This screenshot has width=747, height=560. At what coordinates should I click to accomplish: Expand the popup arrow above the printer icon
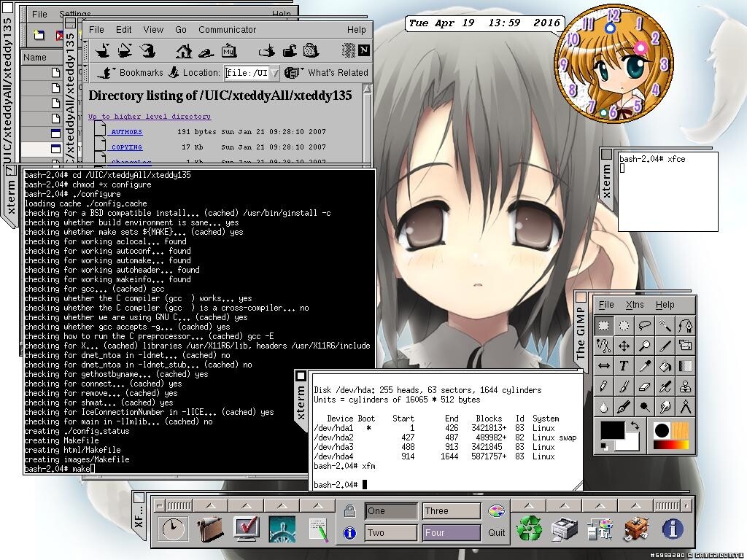[x=564, y=505]
